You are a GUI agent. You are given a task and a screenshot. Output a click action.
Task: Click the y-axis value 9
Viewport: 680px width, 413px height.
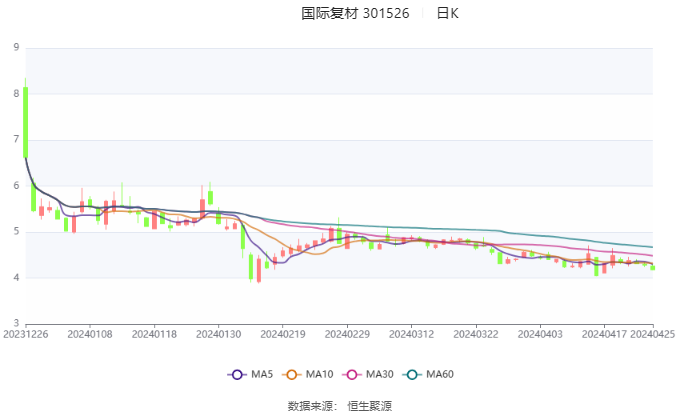pyautogui.click(x=16, y=47)
